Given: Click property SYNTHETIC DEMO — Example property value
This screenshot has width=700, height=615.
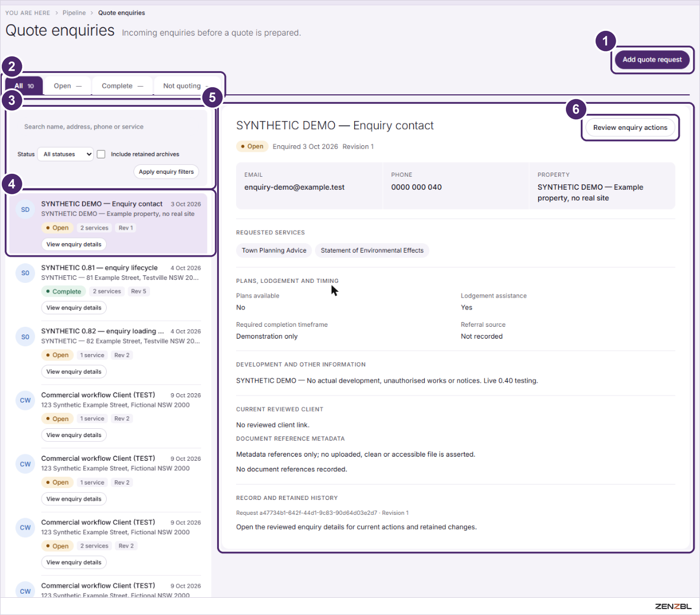Looking at the screenshot, I should (x=590, y=193).
